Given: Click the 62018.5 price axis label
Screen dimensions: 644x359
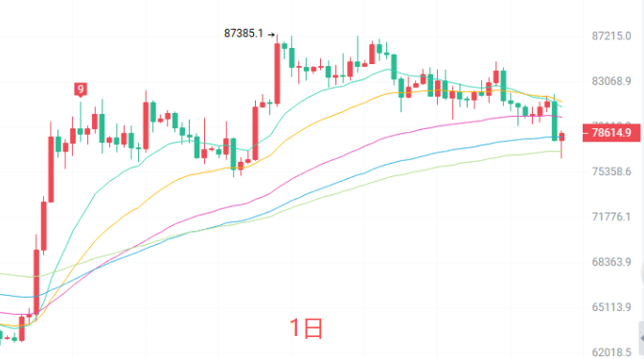Looking at the screenshot, I should pos(611,352).
